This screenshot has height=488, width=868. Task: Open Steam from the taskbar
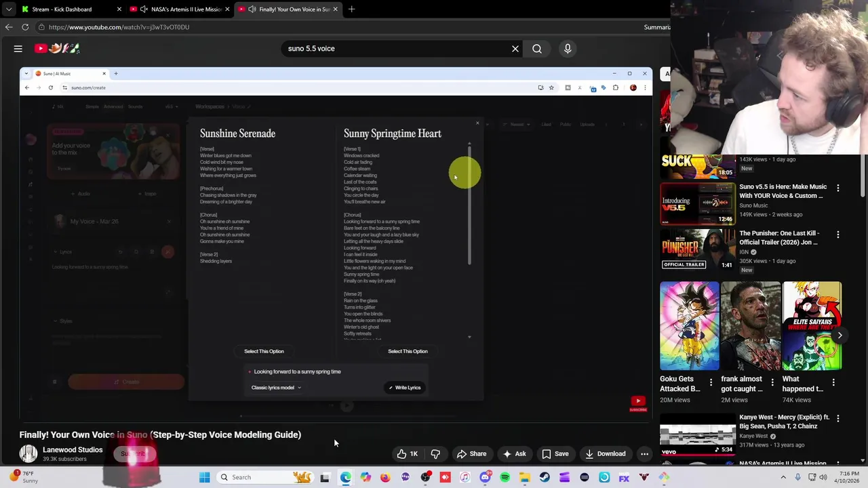(545, 477)
